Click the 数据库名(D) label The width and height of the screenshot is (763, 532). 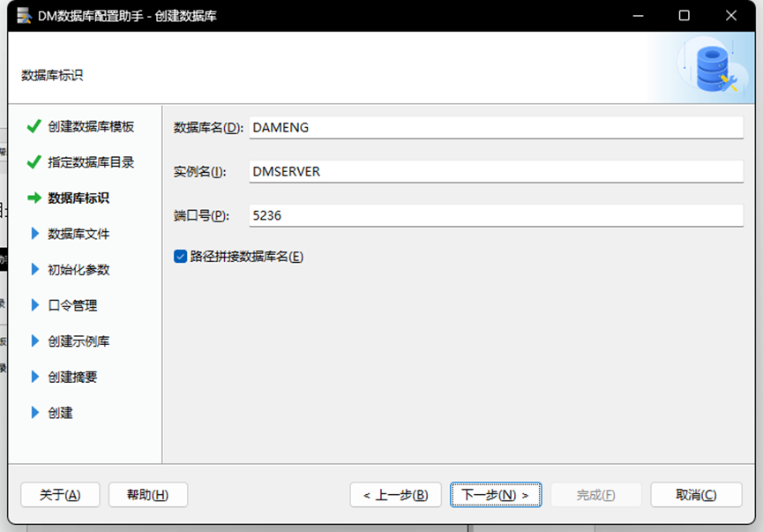tap(208, 128)
